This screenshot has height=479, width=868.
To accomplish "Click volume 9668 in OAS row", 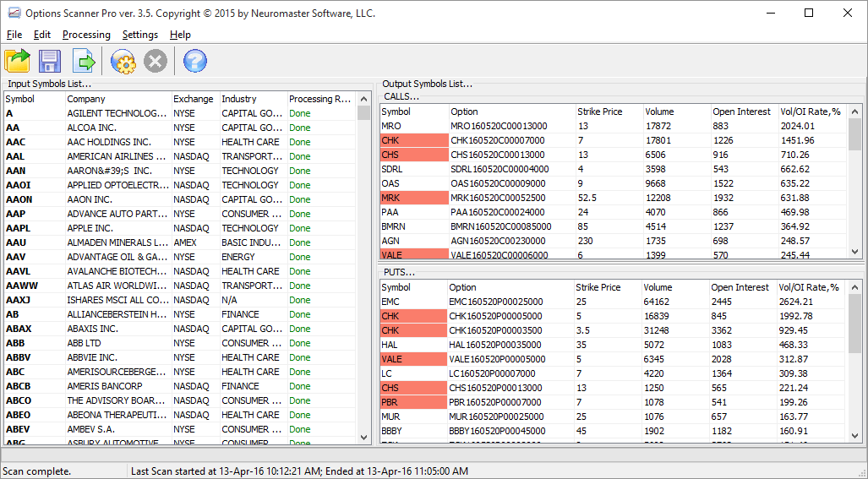I will coord(676,183).
